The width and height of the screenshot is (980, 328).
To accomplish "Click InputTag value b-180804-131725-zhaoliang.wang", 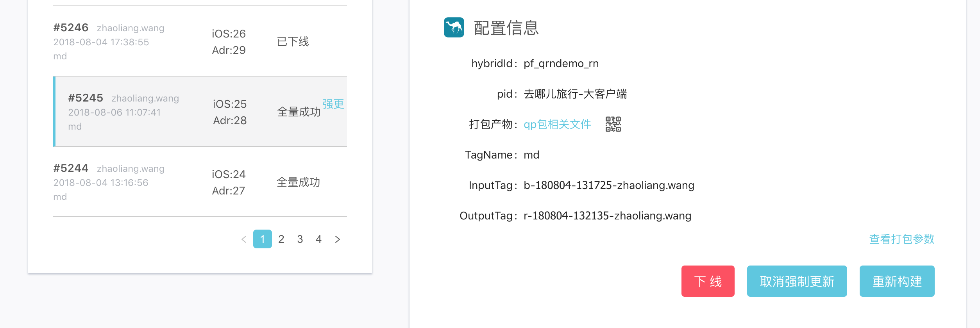I will [x=609, y=185].
